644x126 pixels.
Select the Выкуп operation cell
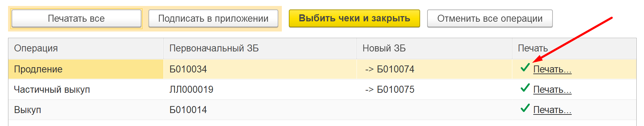86,110
